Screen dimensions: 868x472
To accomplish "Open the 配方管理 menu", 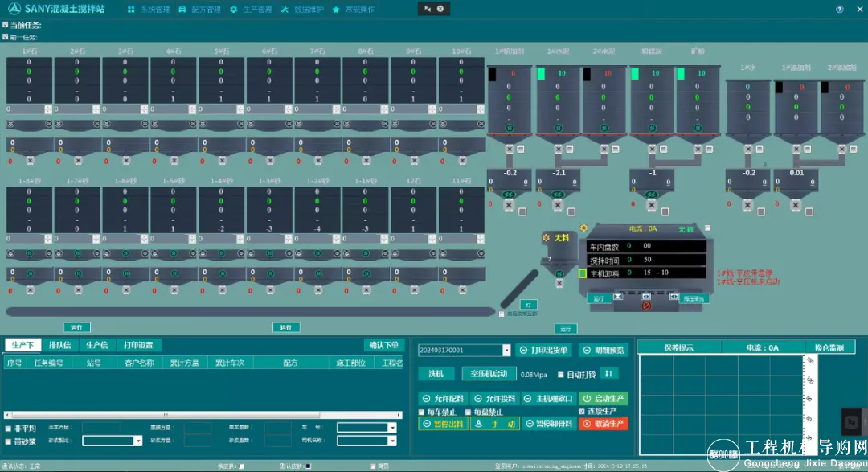I will coord(200,10).
